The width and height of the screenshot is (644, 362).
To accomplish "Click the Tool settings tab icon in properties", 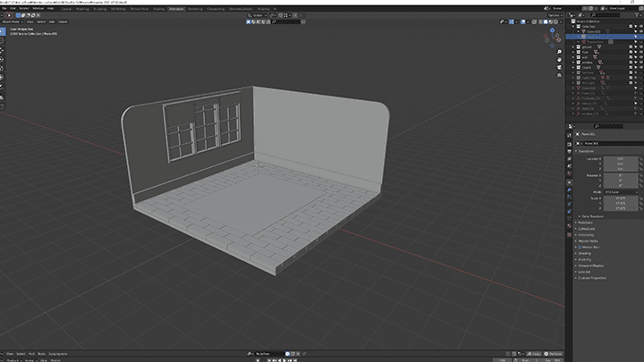I will click(x=569, y=135).
